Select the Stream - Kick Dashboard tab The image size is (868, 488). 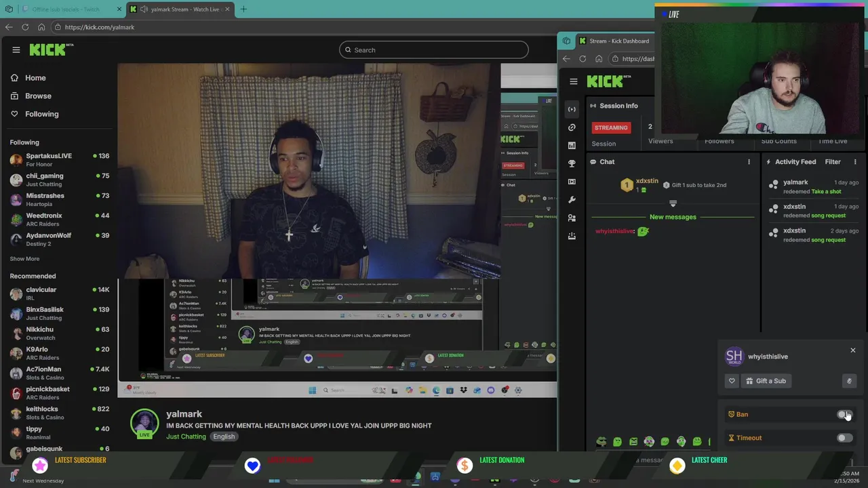(x=614, y=41)
